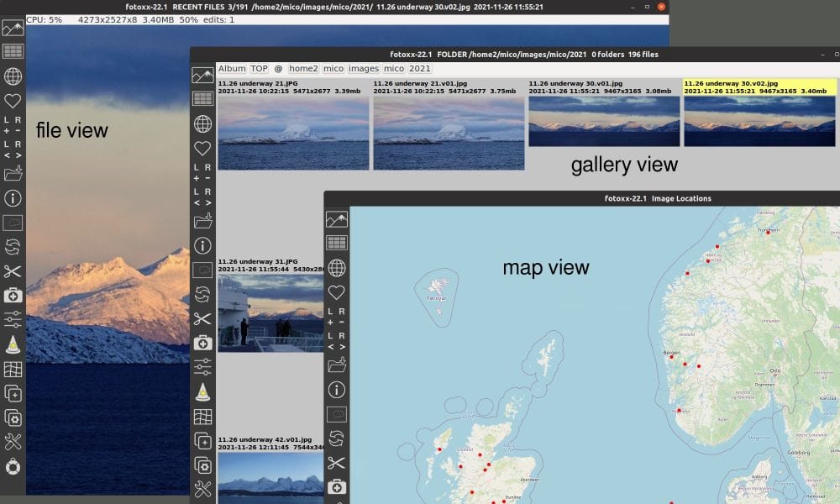Click the wizard hat icon in gallery window
840x504 pixels.
202,392
